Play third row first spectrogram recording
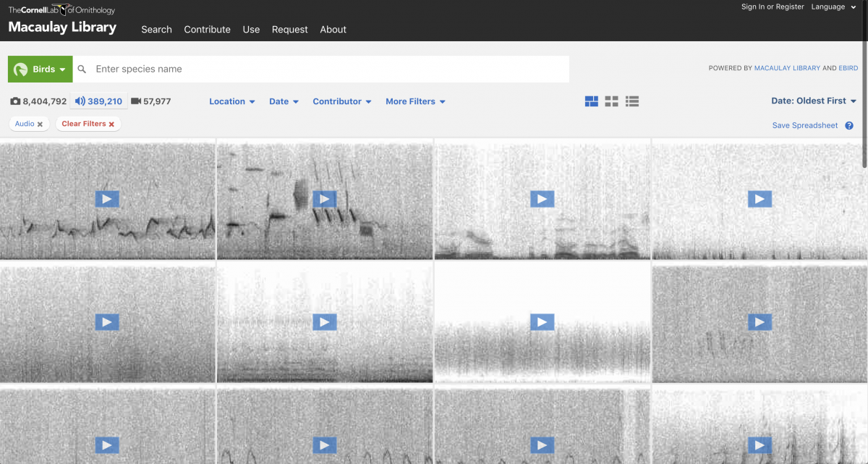Screen dimensions: 868x464 point(107,445)
